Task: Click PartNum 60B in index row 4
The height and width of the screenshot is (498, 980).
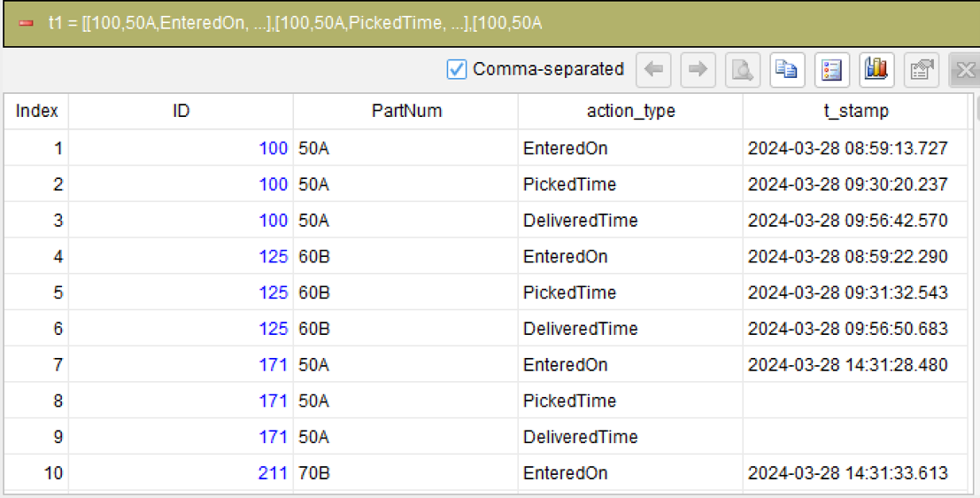Action: tap(313, 256)
